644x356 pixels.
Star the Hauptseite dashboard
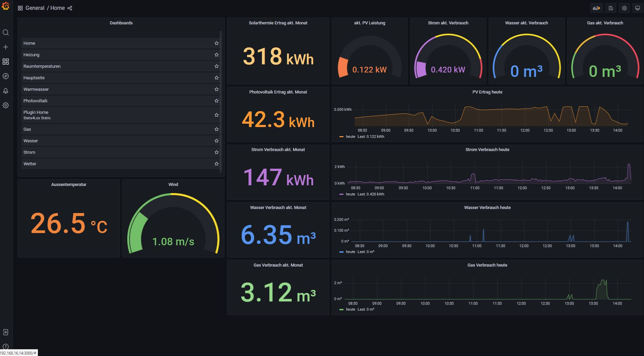coord(217,78)
